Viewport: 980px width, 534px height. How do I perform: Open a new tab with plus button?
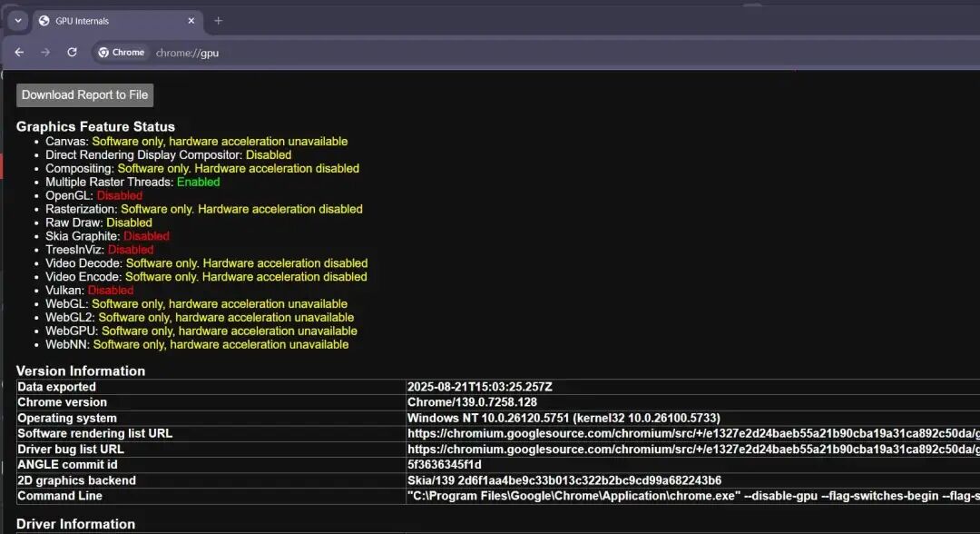(218, 21)
